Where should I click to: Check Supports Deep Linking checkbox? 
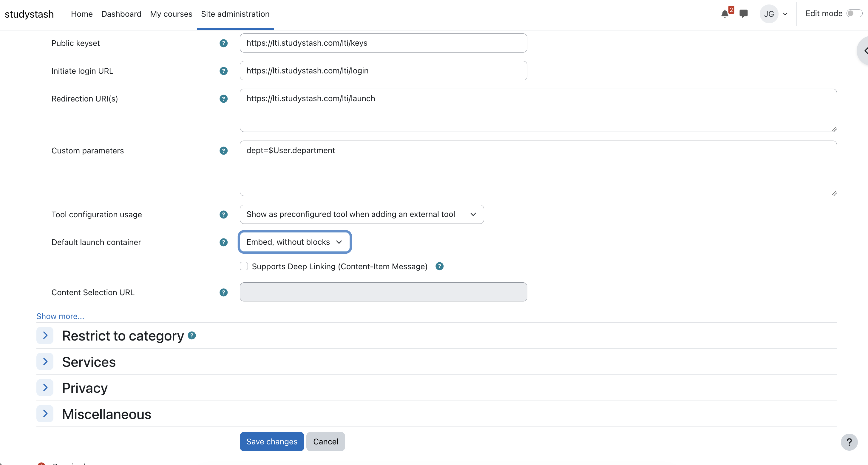(x=244, y=266)
